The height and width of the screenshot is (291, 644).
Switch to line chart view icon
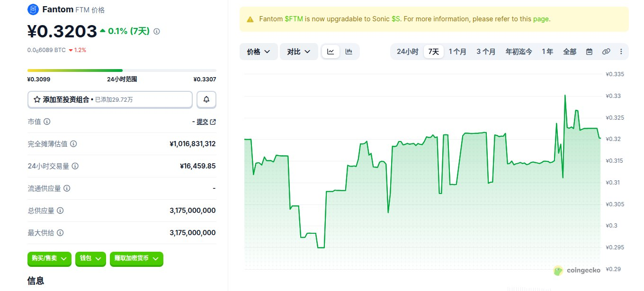pos(331,52)
